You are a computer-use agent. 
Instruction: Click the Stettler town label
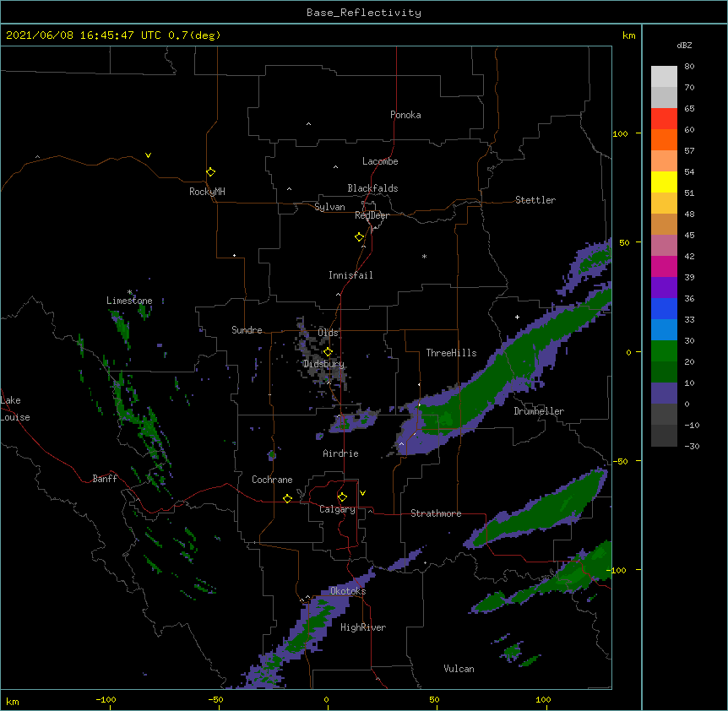[x=535, y=200]
